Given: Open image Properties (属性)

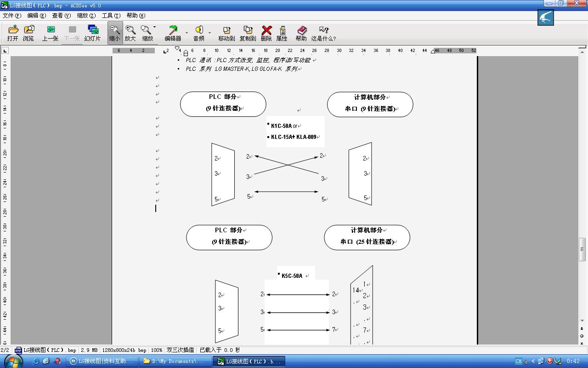Looking at the screenshot, I should (x=282, y=33).
